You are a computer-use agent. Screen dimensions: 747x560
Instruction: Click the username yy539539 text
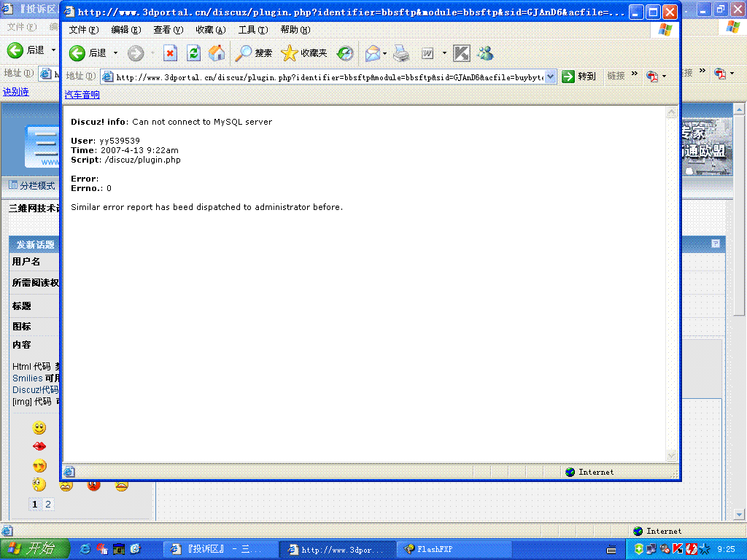[x=120, y=141]
